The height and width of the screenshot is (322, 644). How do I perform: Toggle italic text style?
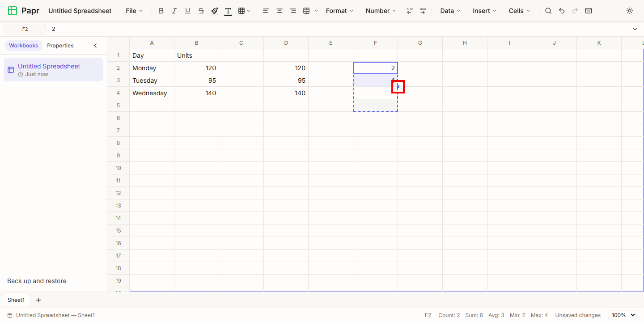pos(174,11)
